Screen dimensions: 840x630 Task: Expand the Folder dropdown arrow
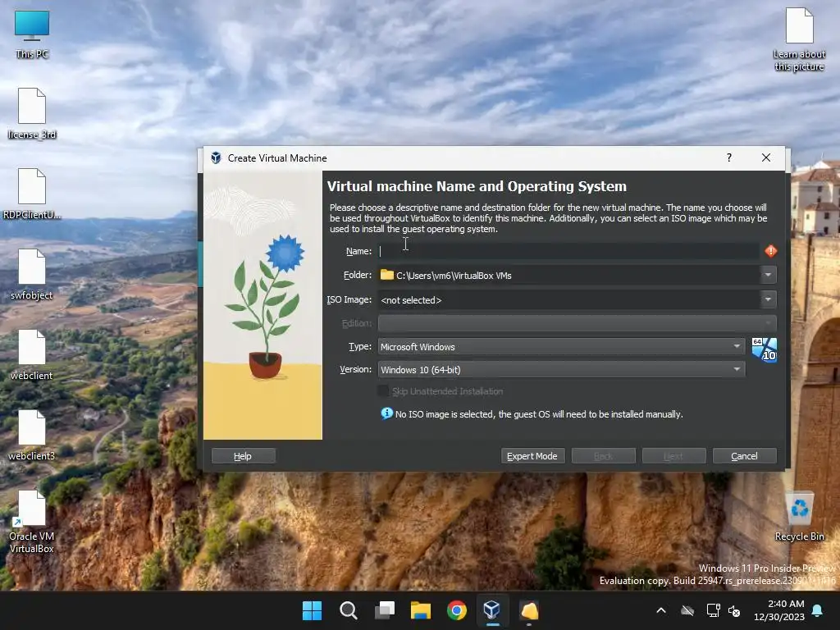[768, 275]
